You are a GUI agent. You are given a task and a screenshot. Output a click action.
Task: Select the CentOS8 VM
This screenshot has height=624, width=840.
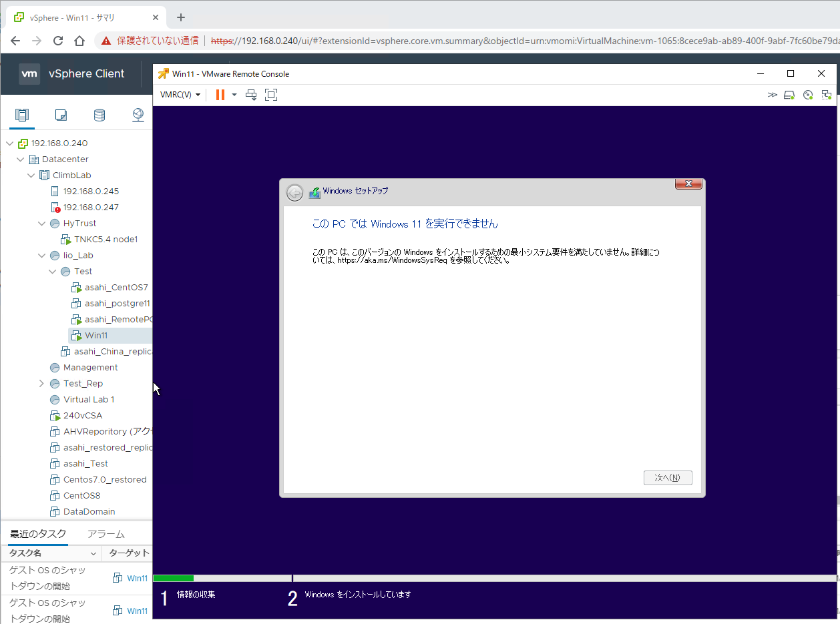pyautogui.click(x=81, y=495)
